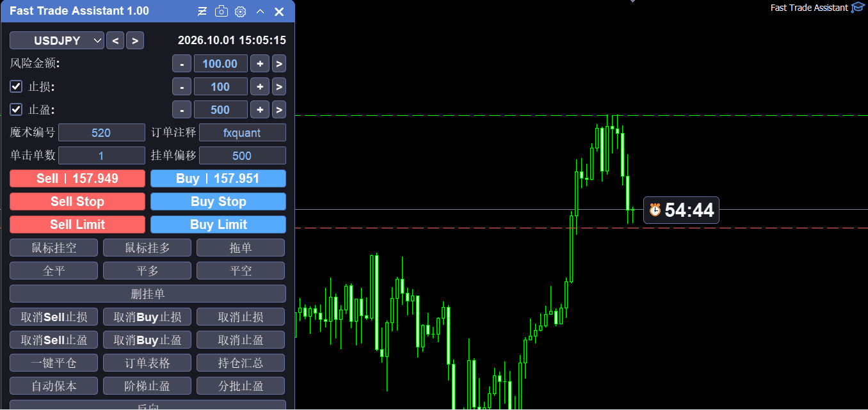Place a Sell Limit order
868x410 pixels.
(x=77, y=225)
